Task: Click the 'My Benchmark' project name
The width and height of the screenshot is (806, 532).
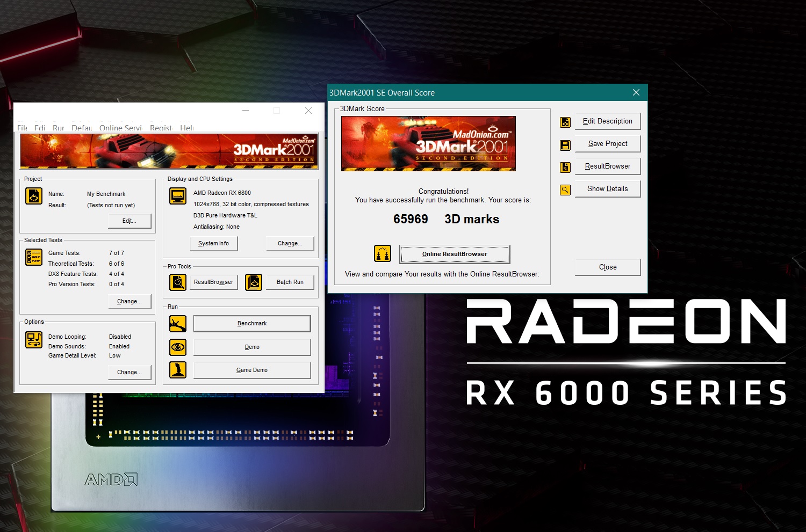Action: 106,194
